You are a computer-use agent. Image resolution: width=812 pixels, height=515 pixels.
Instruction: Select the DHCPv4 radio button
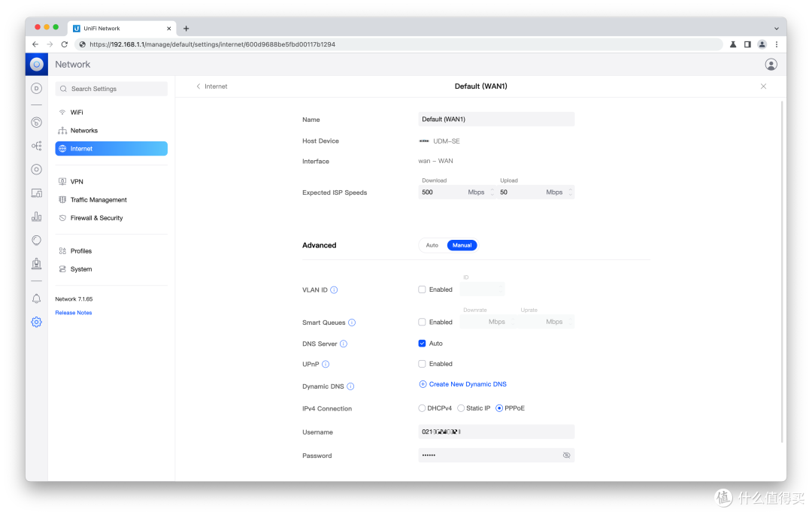(x=422, y=408)
